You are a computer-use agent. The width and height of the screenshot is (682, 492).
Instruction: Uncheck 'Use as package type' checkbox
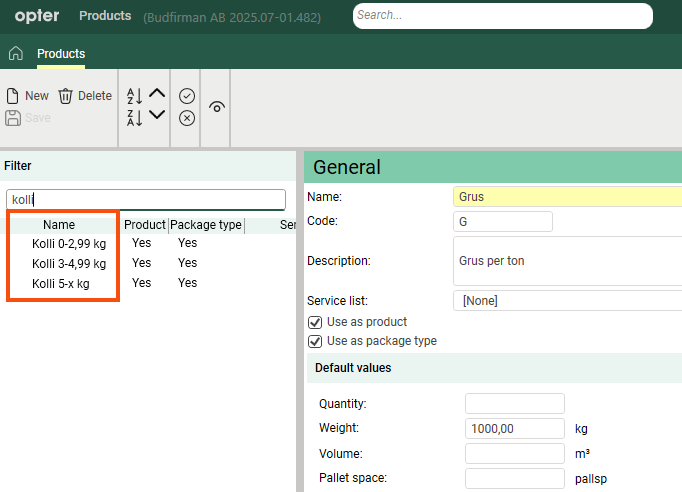click(x=315, y=341)
